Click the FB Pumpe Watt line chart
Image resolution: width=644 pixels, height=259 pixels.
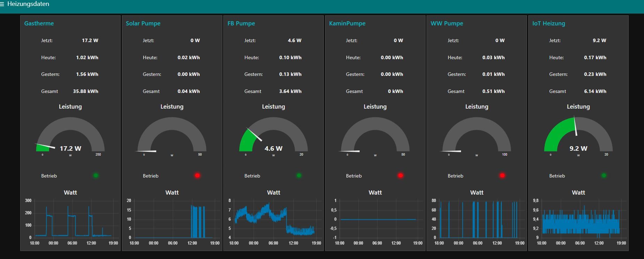click(275, 222)
